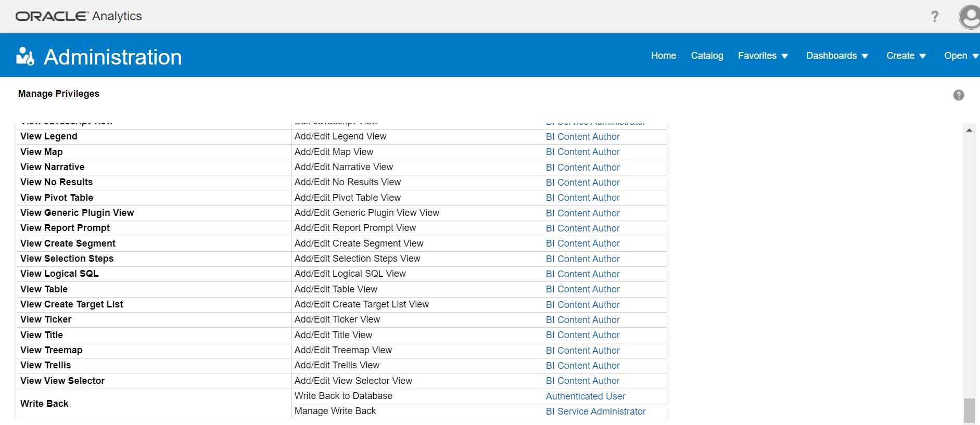Open BI Content Author link for Add/Edit Narrative View

tap(582, 168)
